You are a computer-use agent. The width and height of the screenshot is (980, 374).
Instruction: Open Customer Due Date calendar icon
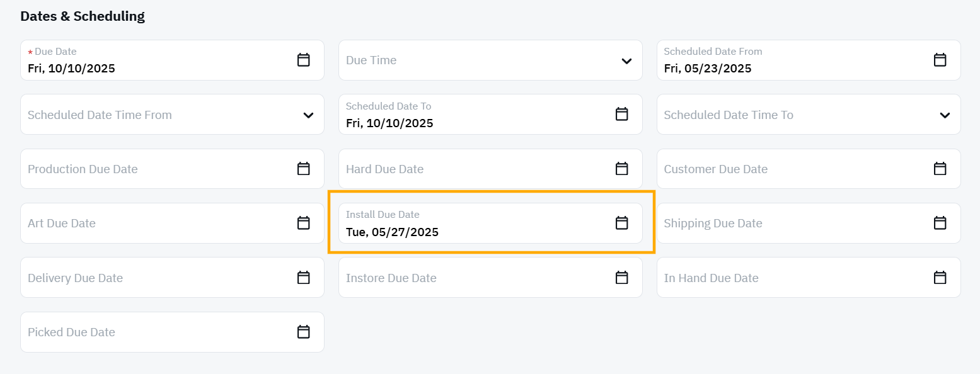(x=940, y=169)
